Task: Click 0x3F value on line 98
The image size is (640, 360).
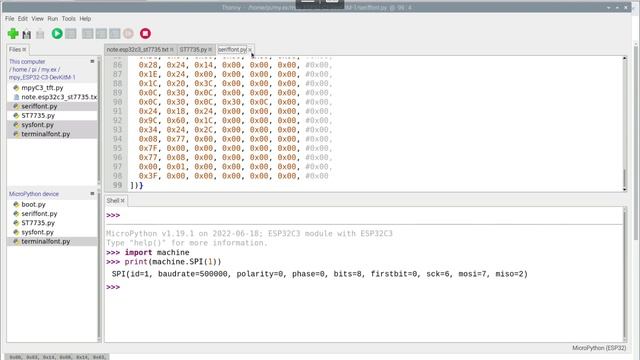Action: point(148,176)
